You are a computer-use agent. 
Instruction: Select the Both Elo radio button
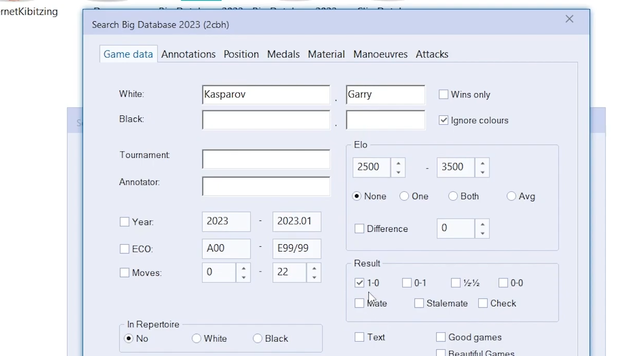coord(453,196)
